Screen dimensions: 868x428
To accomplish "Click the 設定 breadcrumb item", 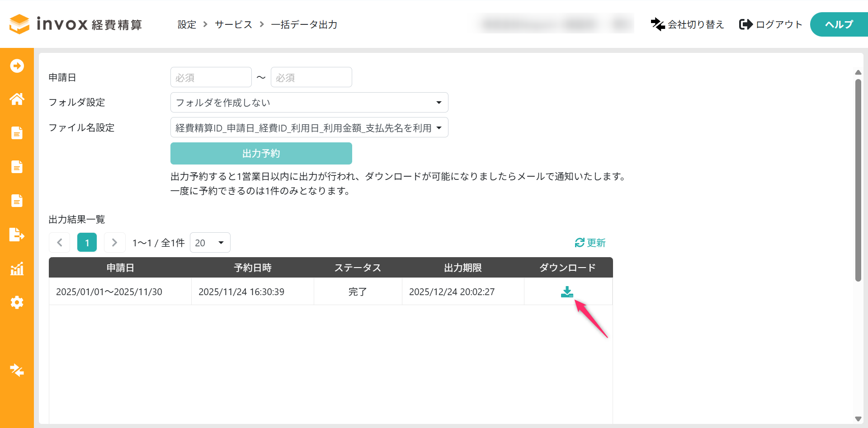I will pos(187,24).
